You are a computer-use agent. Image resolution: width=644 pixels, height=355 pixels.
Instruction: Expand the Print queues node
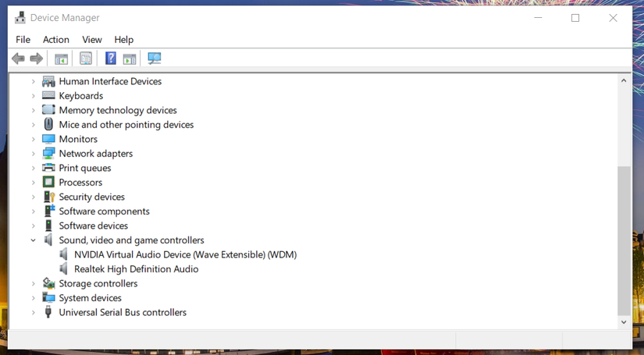tap(34, 169)
